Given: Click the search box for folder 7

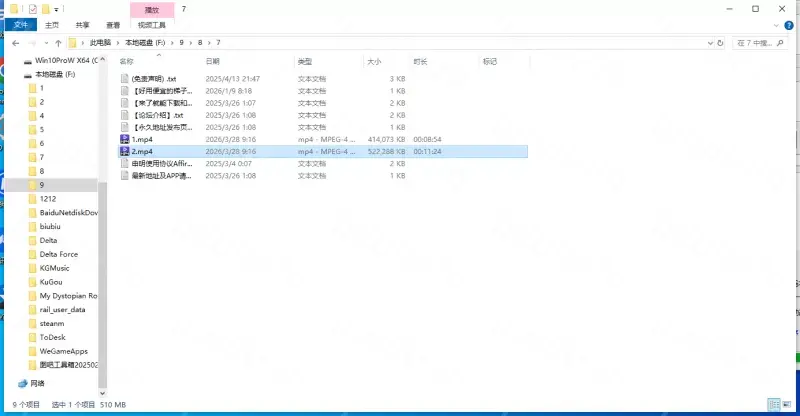Looking at the screenshot, I should tap(763, 43).
